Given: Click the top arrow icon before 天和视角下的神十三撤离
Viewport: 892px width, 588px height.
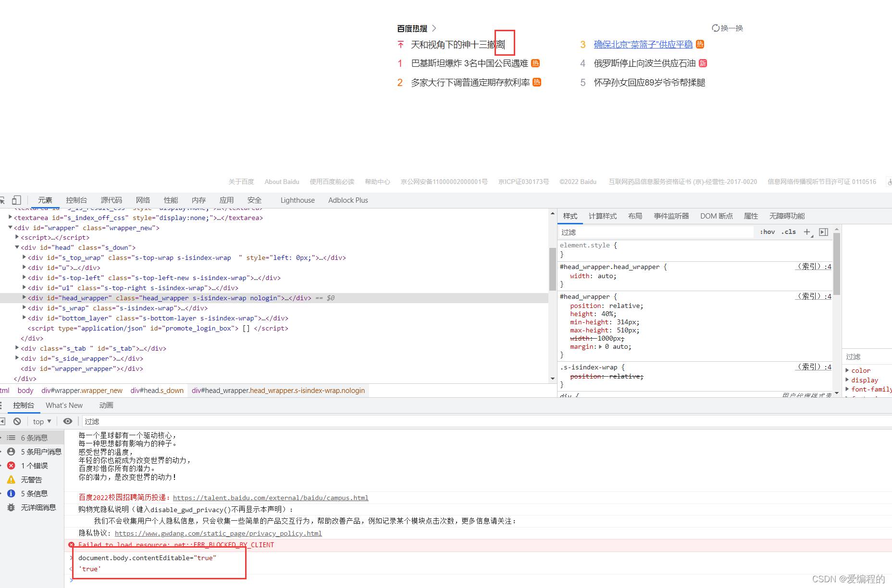Looking at the screenshot, I should (401, 45).
